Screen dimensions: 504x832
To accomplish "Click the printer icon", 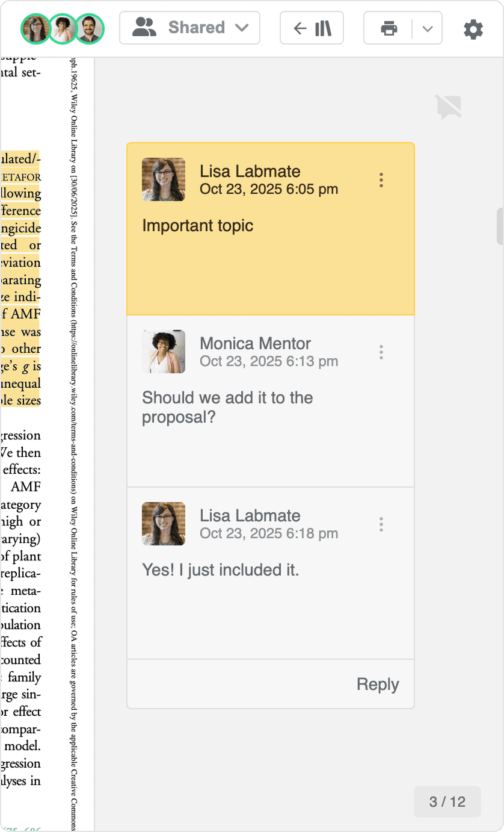I will tap(389, 28).
